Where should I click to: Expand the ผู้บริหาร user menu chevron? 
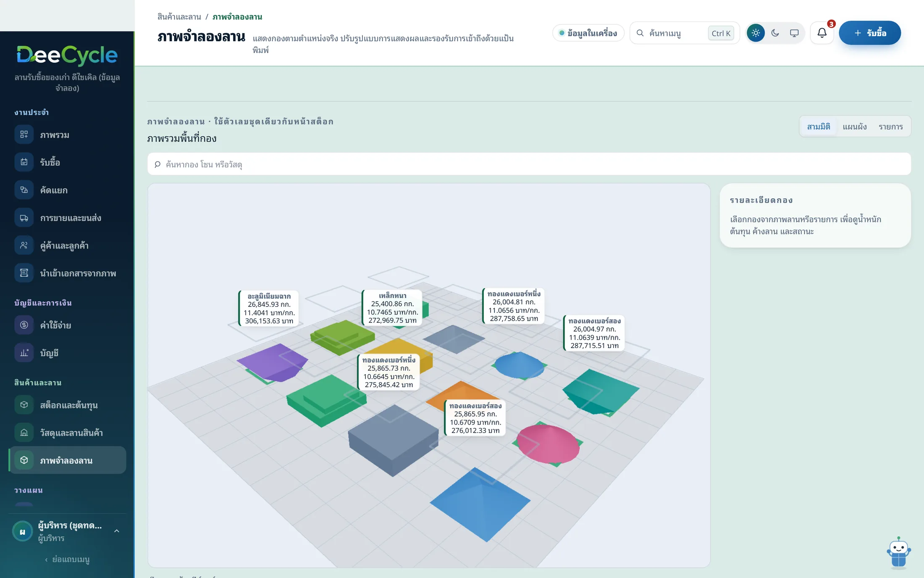[117, 531]
